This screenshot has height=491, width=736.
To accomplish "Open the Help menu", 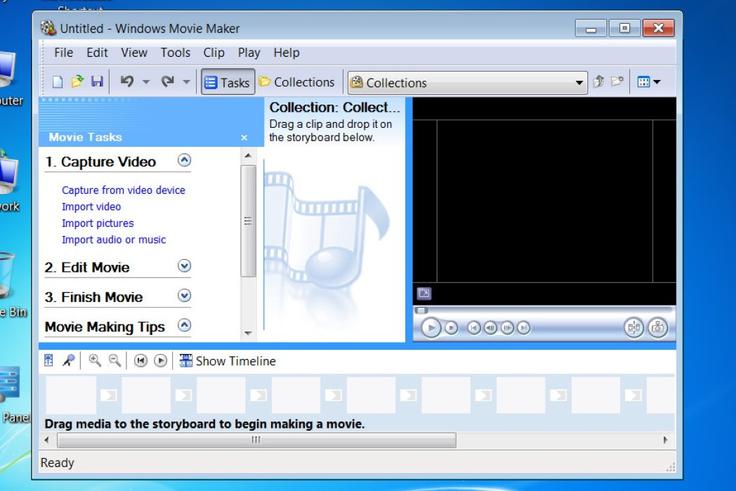I will 286,53.
